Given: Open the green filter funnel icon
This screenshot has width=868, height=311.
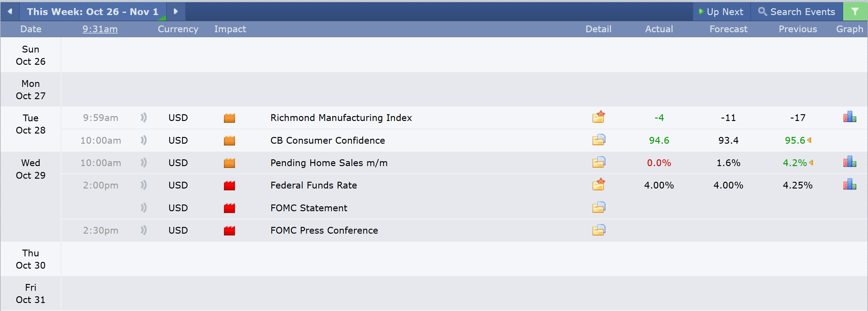Looking at the screenshot, I should (x=855, y=12).
